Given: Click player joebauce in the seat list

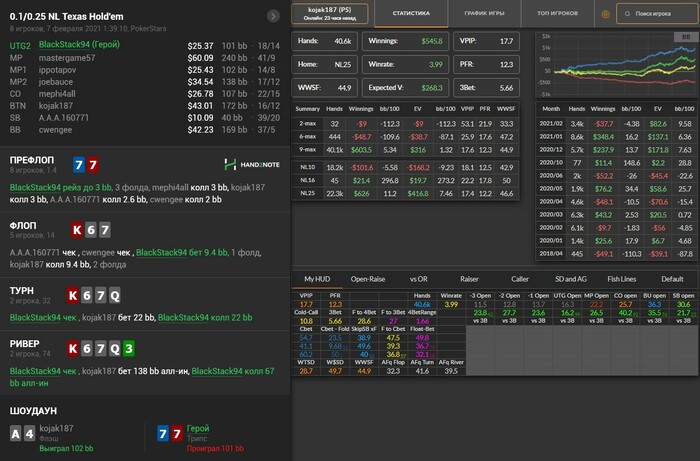Looking at the screenshot, I should coord(56,82).
